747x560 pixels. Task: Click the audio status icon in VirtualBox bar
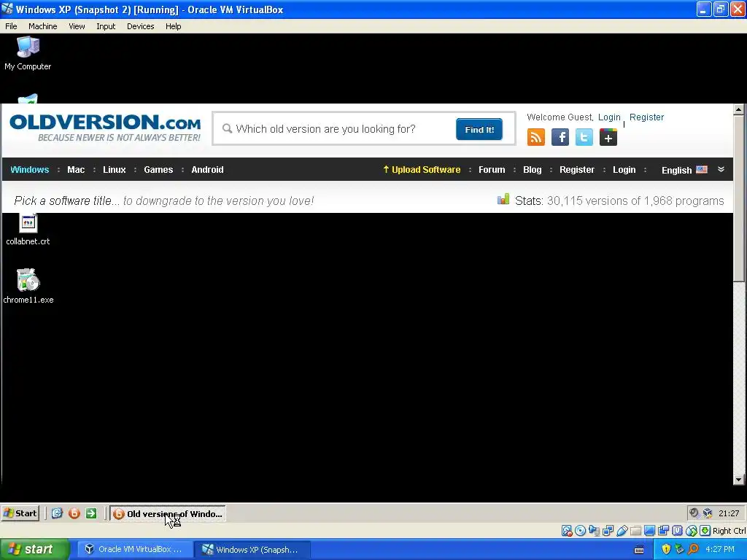pyautogui.click(x=594, y=531)
